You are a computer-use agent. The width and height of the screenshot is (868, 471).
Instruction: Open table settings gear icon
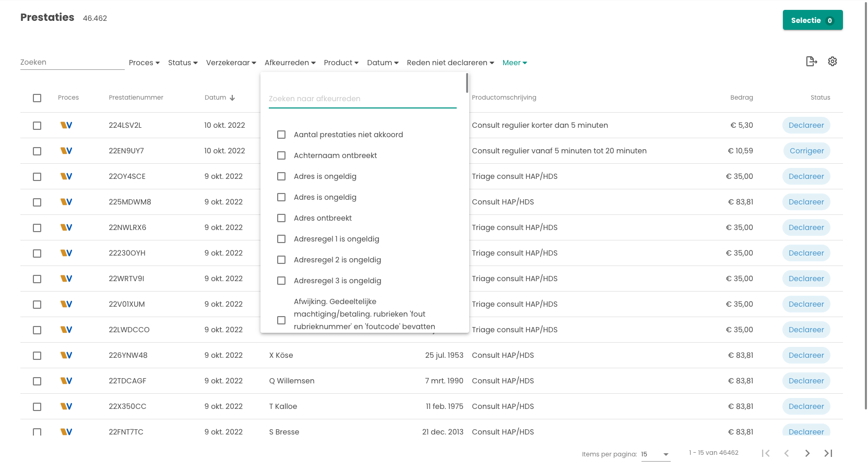coord(833,62)
